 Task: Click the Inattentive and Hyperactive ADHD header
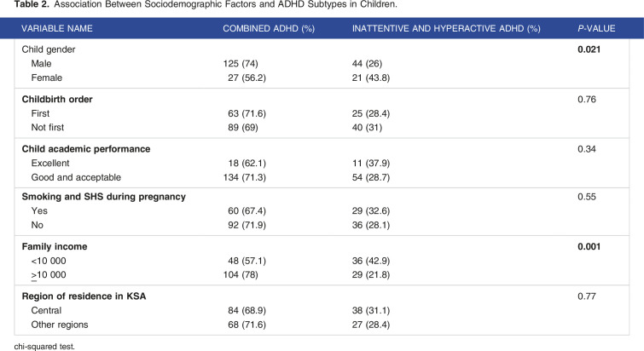446,28
